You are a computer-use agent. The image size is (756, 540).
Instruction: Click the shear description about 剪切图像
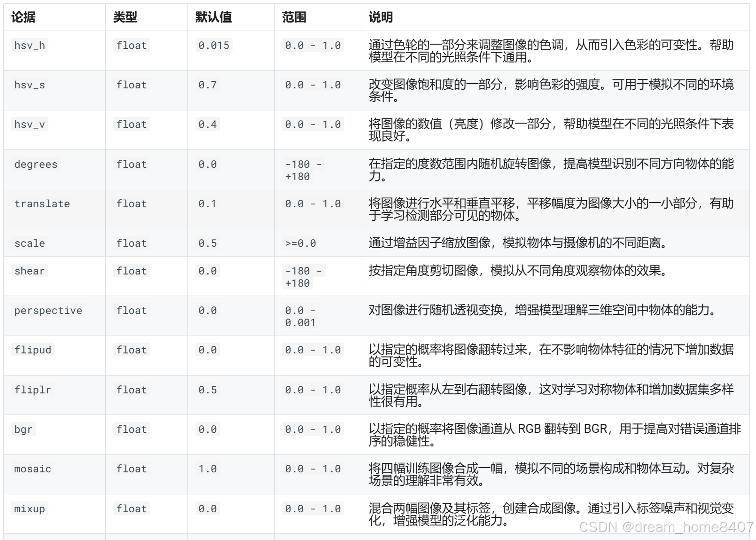tap(518, 271)
